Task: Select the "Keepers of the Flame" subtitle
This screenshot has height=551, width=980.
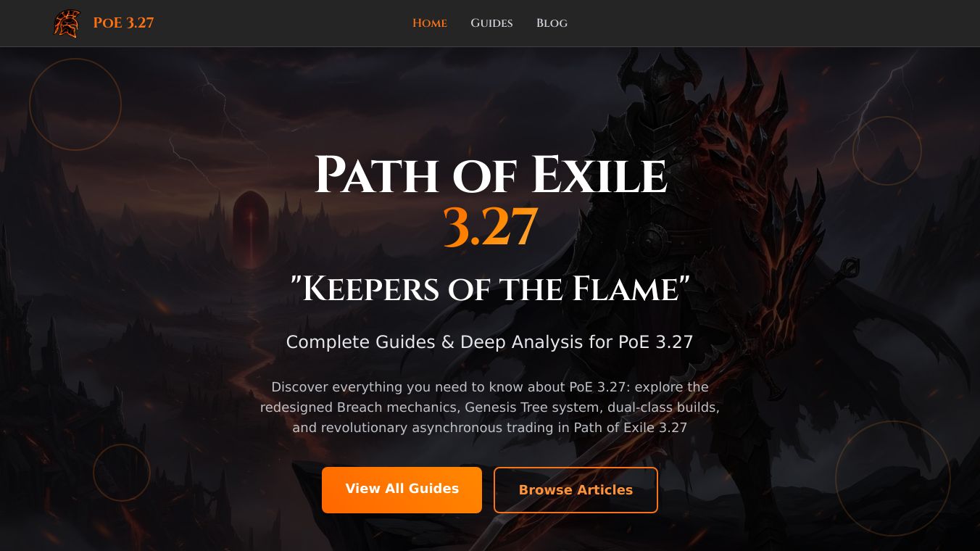Action: [x=490, y=289]
